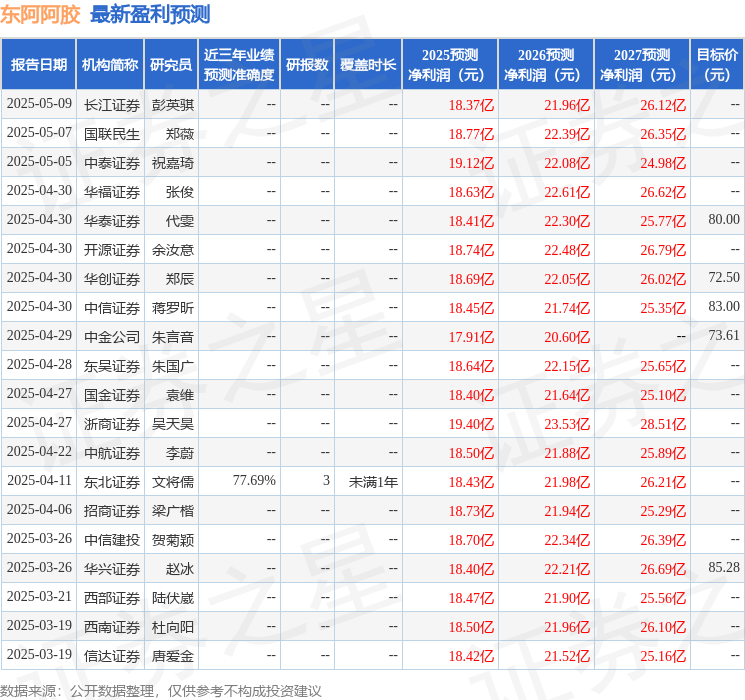Click the 20.60亿 profit forecast
This screenshot has height=700, width=745.
pyautogui.click(x=567, y=337)
